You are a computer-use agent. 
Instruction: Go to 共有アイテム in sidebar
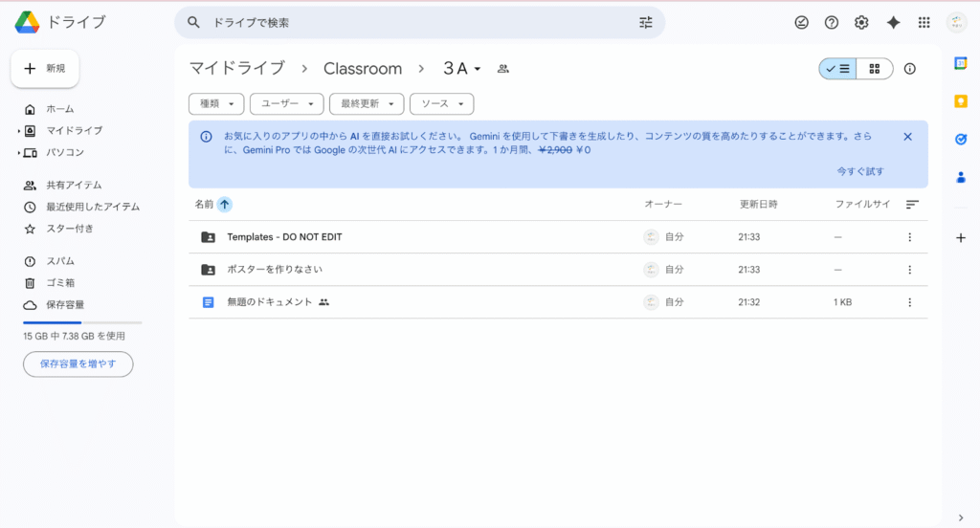[x=74, y=185]
